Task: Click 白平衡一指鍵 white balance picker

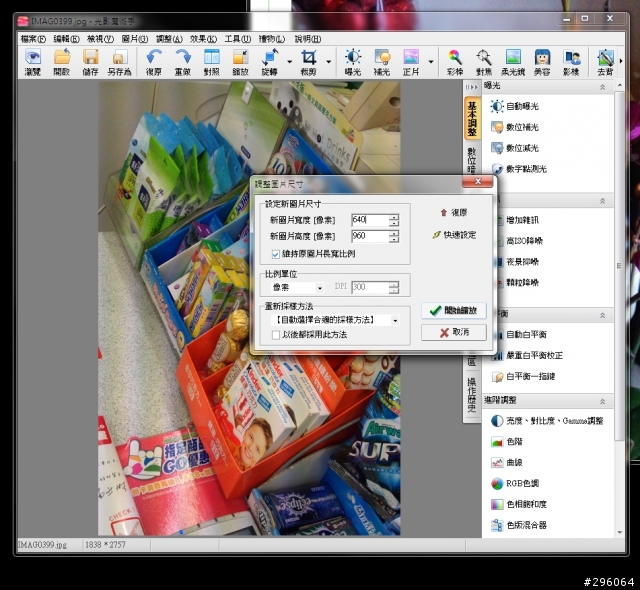Action: pos(523,376)
